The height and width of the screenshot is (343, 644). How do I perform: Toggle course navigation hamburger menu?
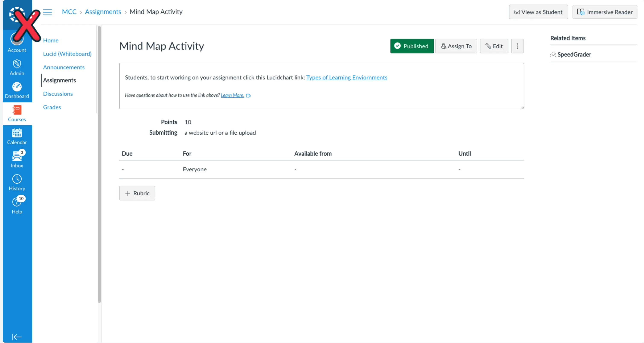pos(47,12)
